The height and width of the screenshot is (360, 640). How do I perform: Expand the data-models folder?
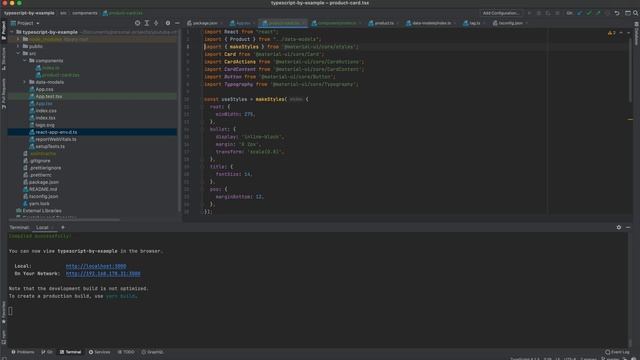[x=25, y=82]
